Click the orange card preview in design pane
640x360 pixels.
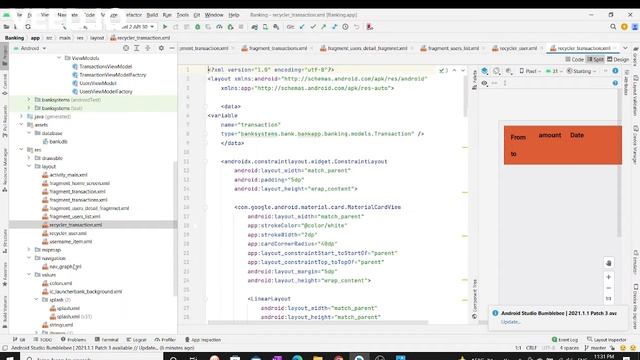[563, 145]
